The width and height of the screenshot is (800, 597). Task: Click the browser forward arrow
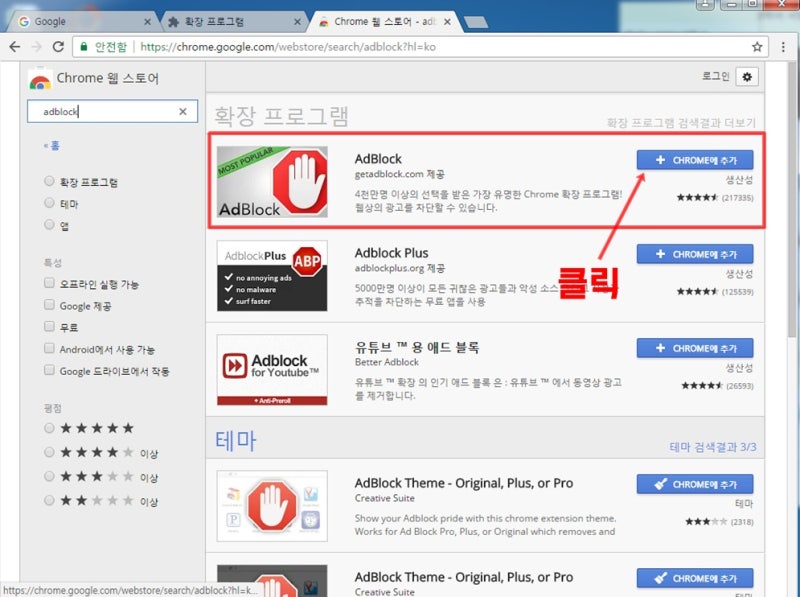[36, 47]
